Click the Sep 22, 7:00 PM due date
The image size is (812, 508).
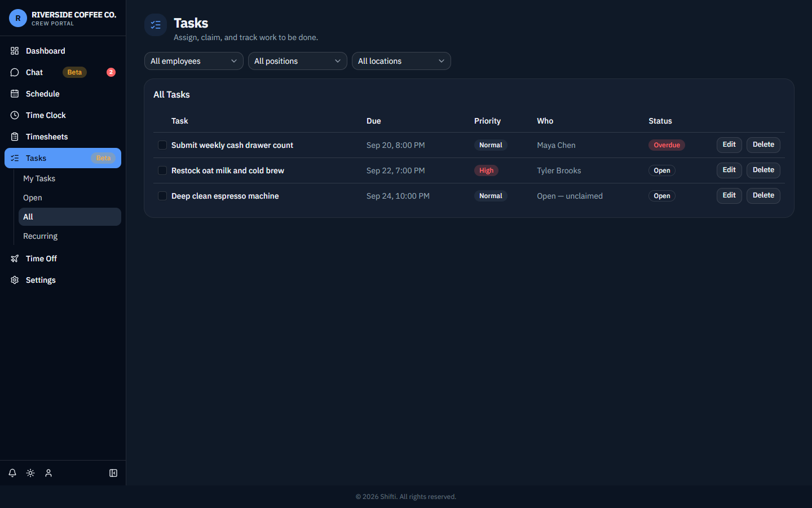tap(395, 170)
